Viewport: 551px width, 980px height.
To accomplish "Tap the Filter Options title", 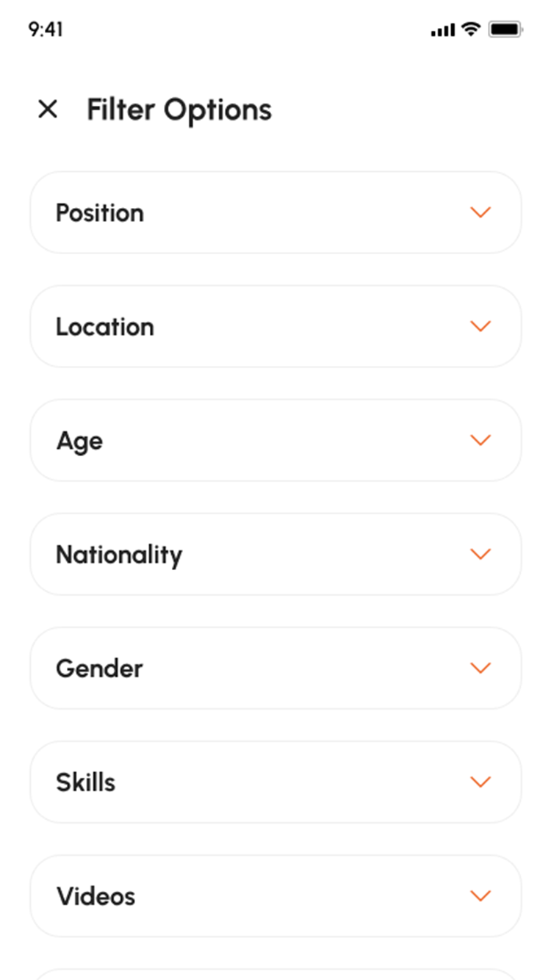I will [179, 109].
